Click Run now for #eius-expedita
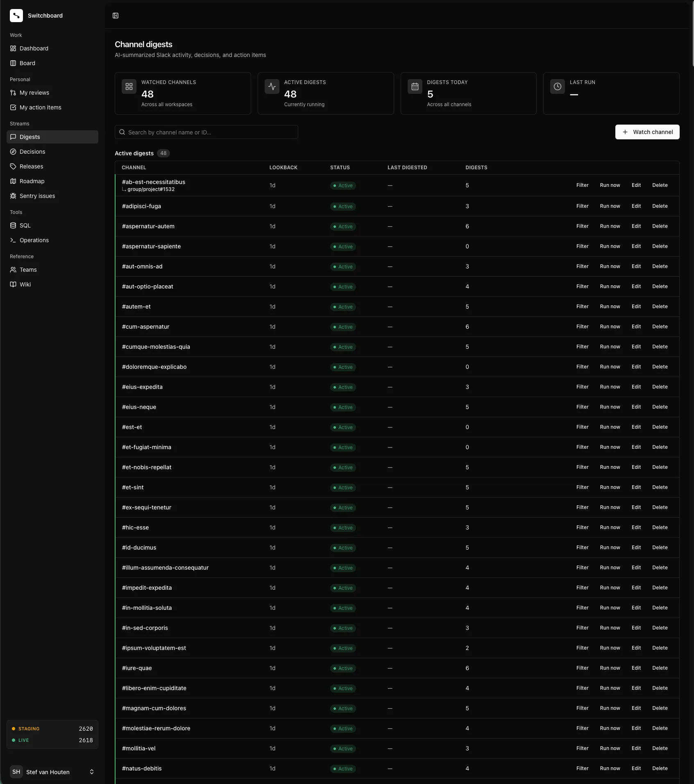This screenshot has width=694, height=784. coord(610,387)
